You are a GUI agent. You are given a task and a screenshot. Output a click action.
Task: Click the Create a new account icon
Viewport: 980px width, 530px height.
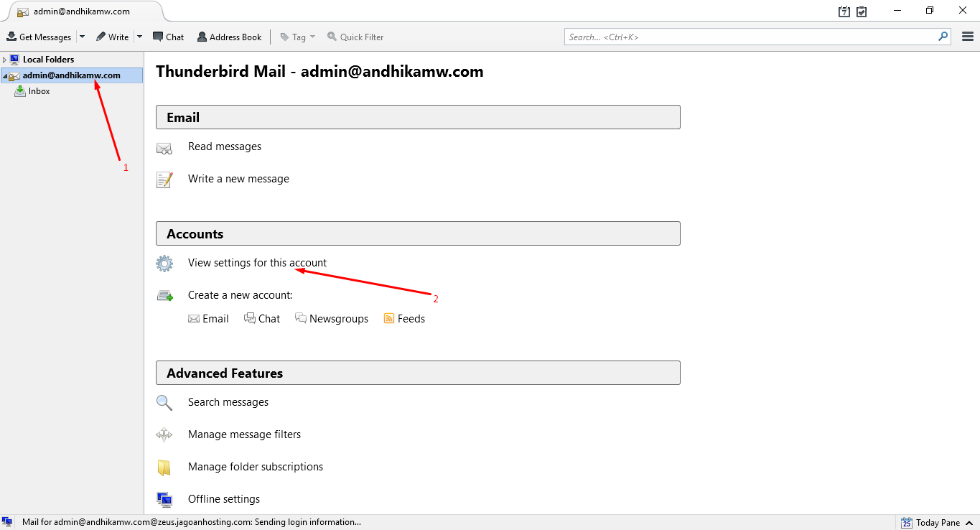point(164,295)
